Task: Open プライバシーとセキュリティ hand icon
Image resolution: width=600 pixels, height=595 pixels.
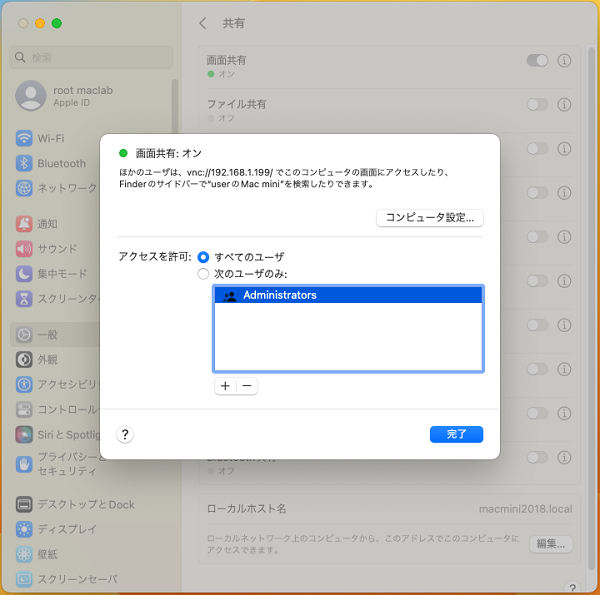Action: 24,465
